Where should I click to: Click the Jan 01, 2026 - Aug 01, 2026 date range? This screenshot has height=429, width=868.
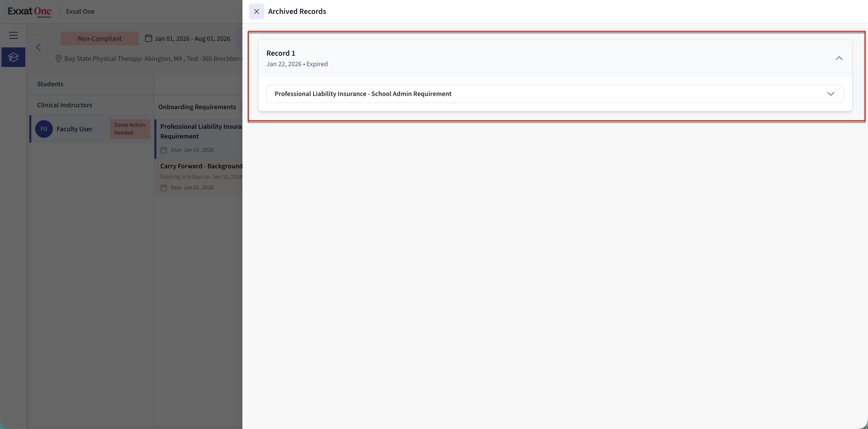coord(192,38)
